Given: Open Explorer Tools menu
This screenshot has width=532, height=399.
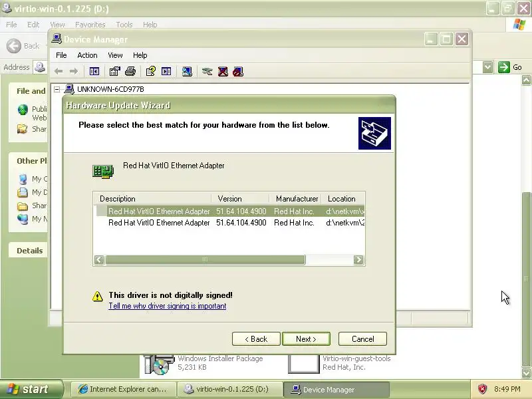Looking at the screenshot, I should pyautogui.click(x=124, y=25).
